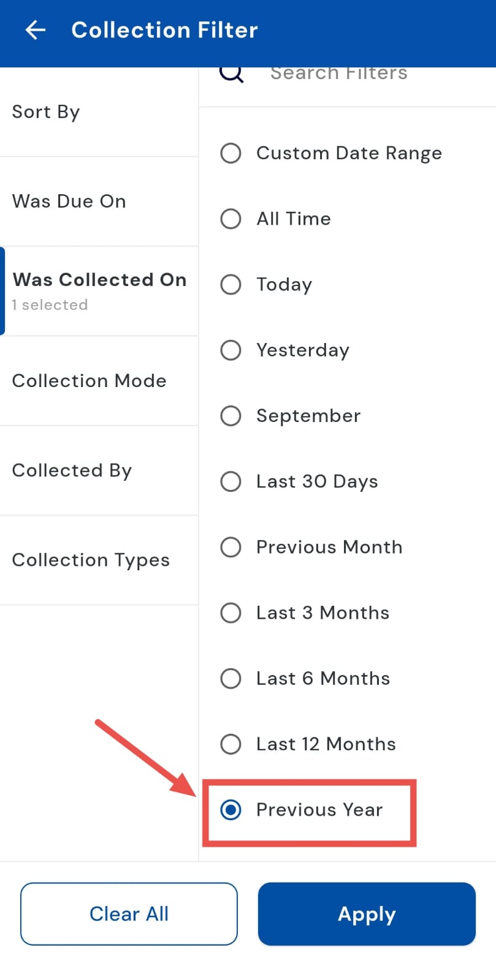
Task: Select Last 6 Months option
Action: pos(231,678)
